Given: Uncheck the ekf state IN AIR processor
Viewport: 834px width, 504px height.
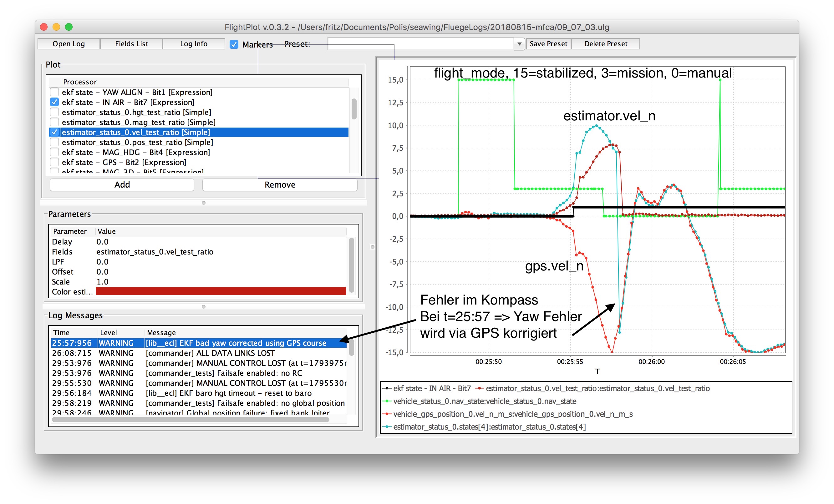Looking at the screenshot, I should point(54,102).
